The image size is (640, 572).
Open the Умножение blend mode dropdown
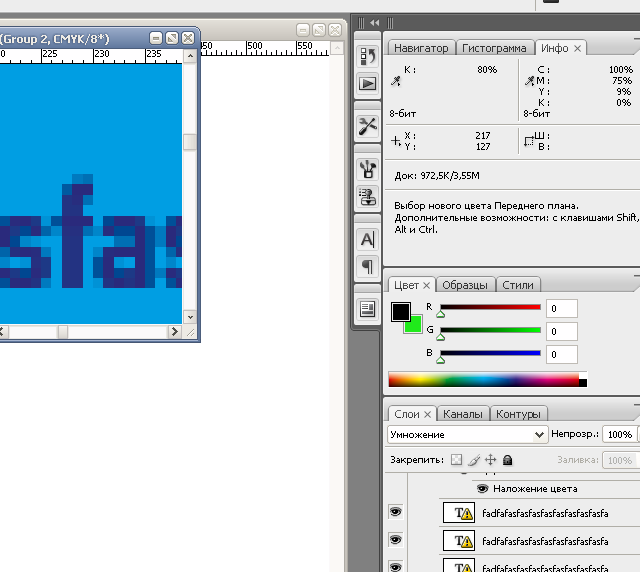click(x=467, y=434)
